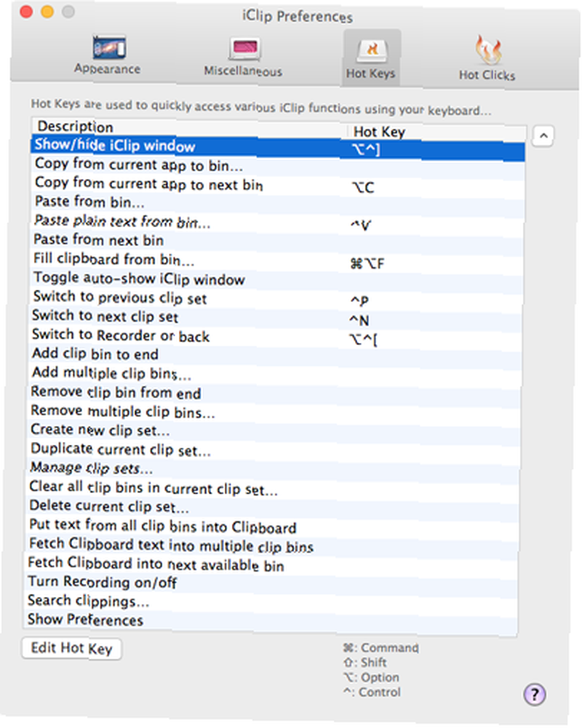This screenshot has width=582, height=728.
Task: Open the Hot Clicks flame icon
Action: tap(488, 50)
